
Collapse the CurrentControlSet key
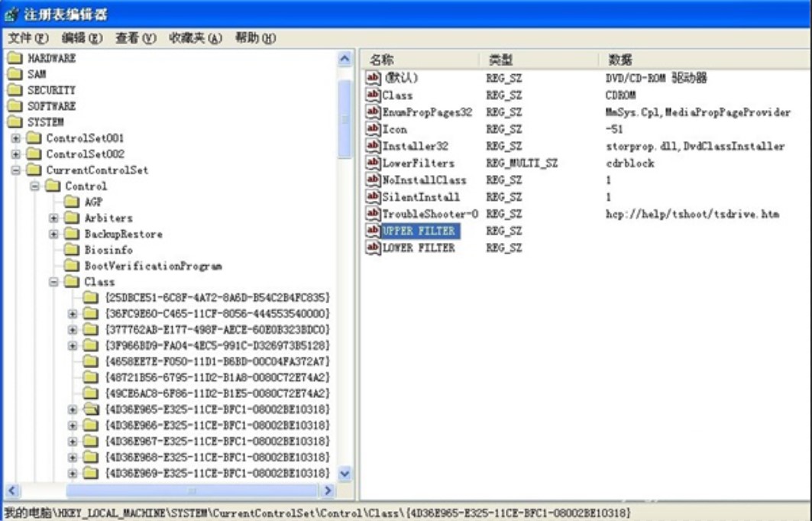click(16, 170)
